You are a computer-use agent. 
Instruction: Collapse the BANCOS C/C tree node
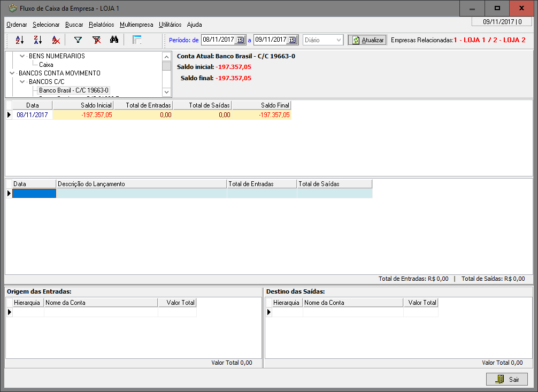[22, 82]
